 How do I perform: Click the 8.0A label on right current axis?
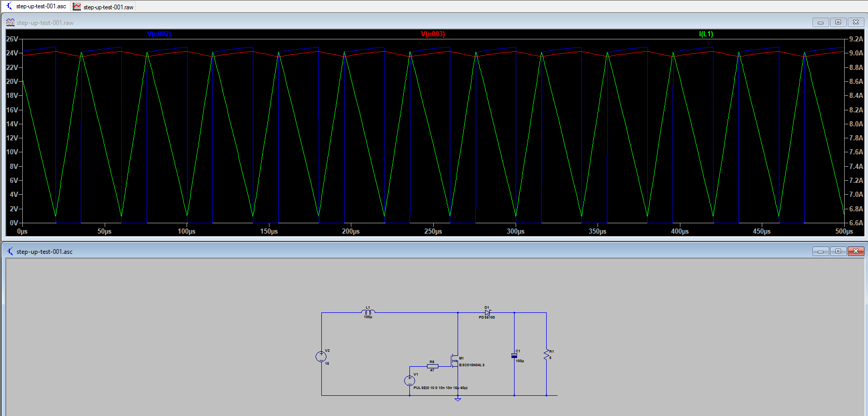[856, 124]
